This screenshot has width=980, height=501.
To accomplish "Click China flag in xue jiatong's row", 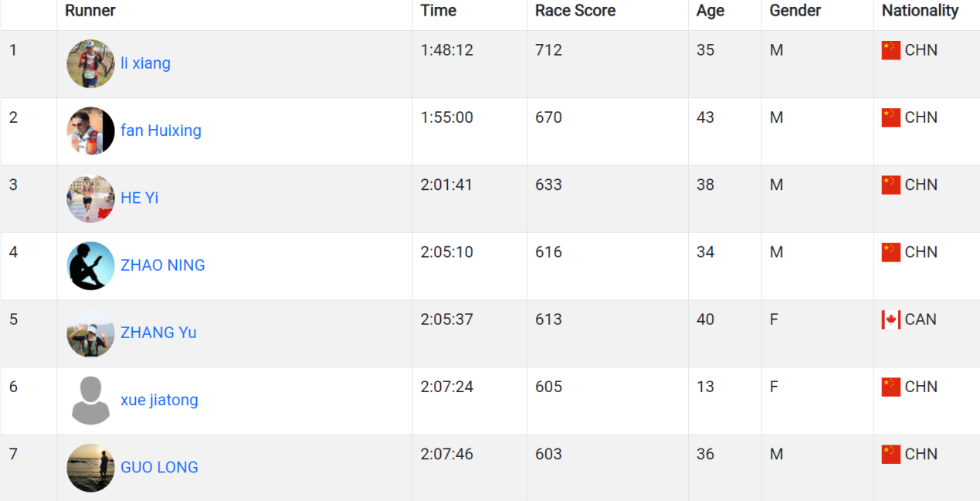I will 891,387.
